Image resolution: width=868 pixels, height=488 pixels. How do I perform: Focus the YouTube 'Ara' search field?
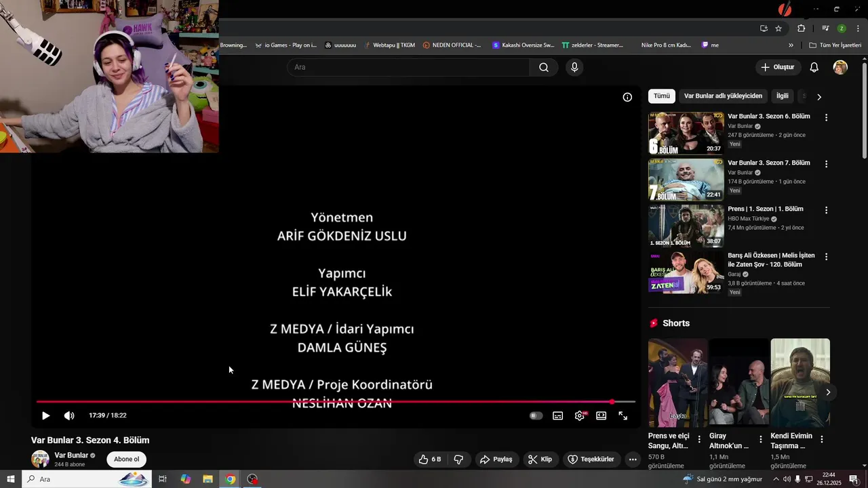pyautogui.click(x=408, y=67)
